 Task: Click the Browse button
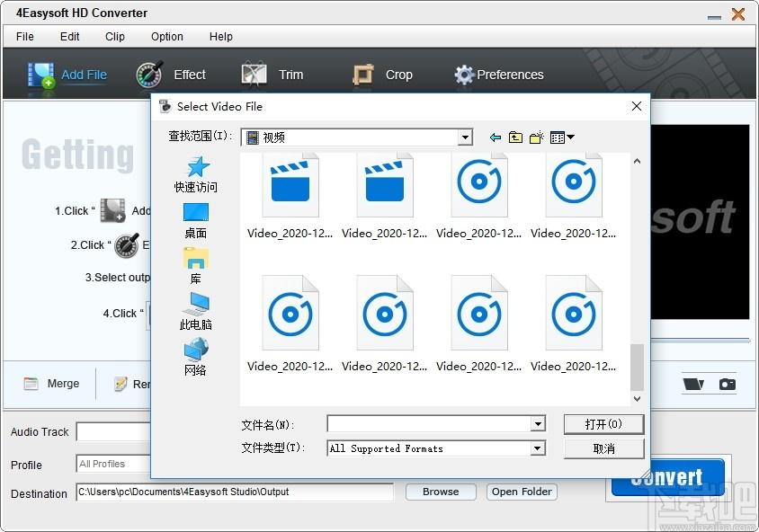pyautogui.click(x=441, y=492)
